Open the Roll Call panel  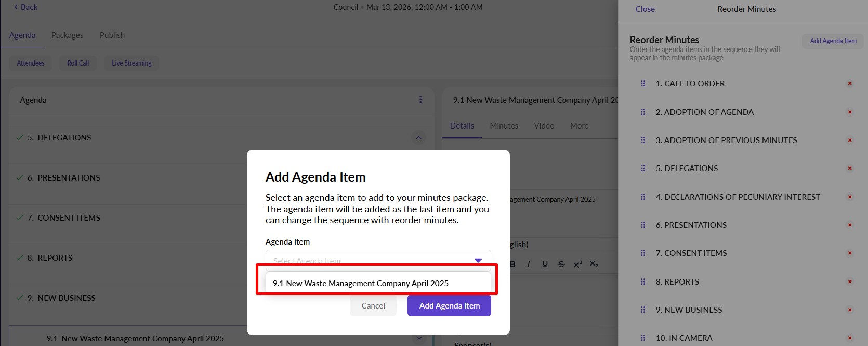pos(78,63)
